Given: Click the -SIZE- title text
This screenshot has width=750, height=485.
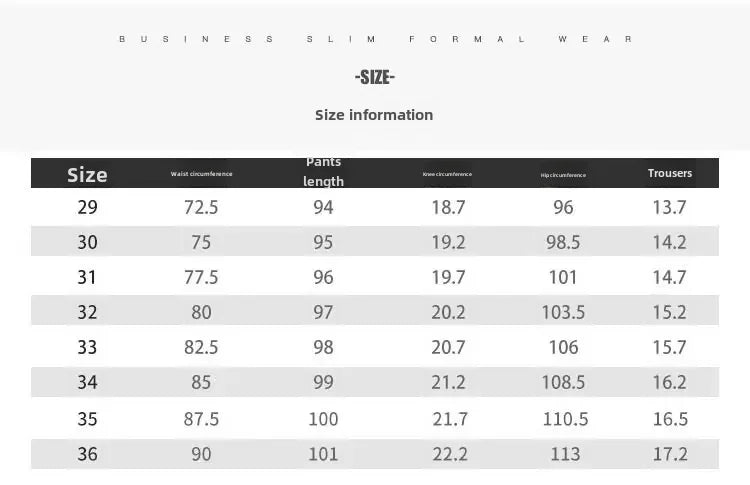Looking at the screenshot, I should point(375,77).
